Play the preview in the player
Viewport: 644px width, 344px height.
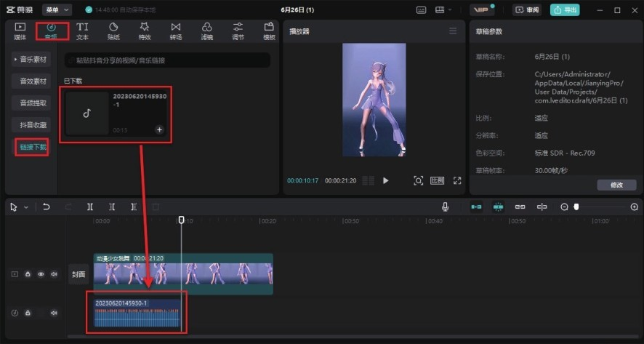coord(385,180)
